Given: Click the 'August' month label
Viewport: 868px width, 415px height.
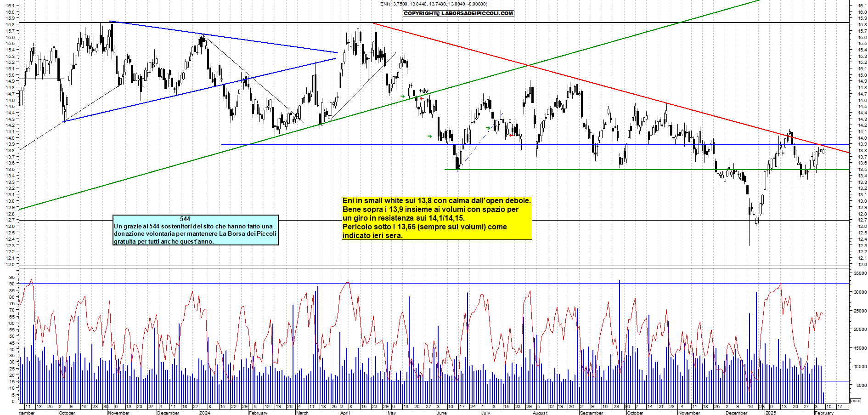Looking at the screenshot, I should [540, 413].
